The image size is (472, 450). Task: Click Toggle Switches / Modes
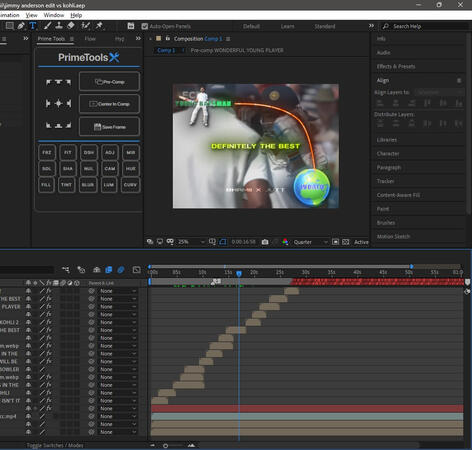(55, 445)
